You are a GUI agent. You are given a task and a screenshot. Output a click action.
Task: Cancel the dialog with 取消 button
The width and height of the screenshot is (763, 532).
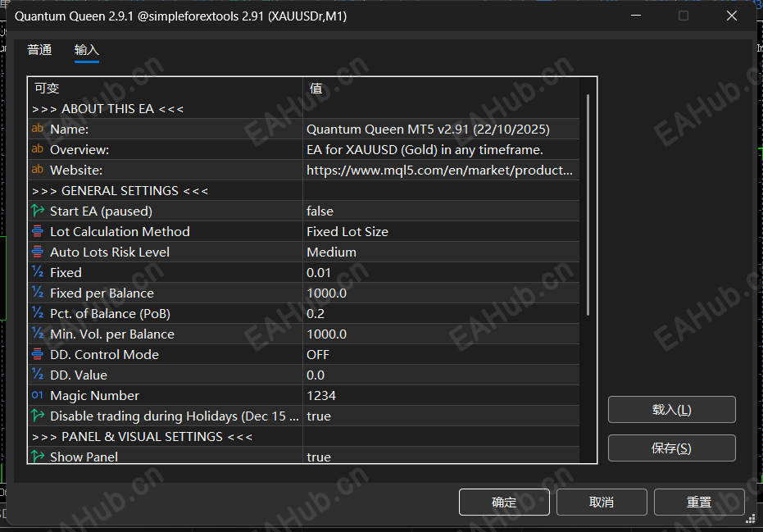[602, 502]
